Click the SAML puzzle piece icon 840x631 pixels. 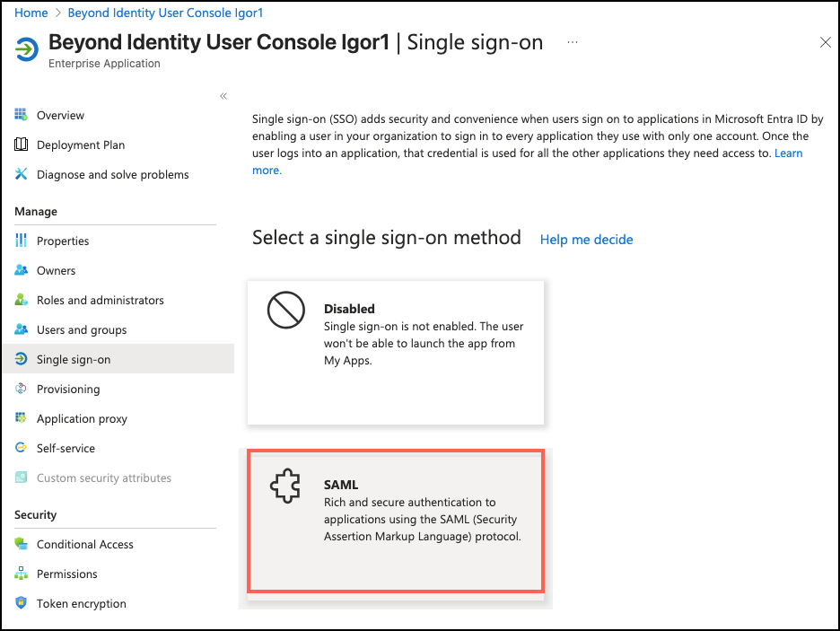tap(285, 486)
